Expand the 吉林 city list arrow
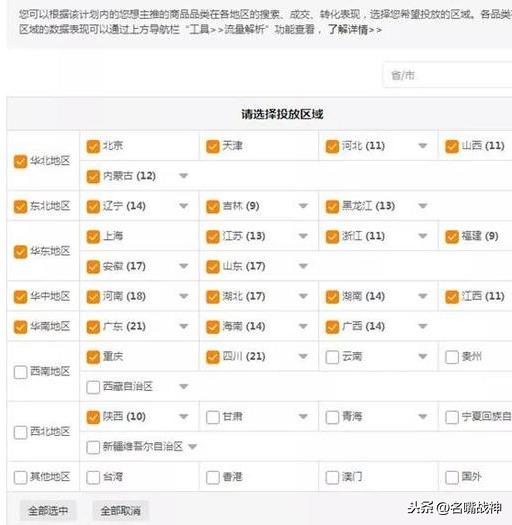512x525 pixels. 303,206
